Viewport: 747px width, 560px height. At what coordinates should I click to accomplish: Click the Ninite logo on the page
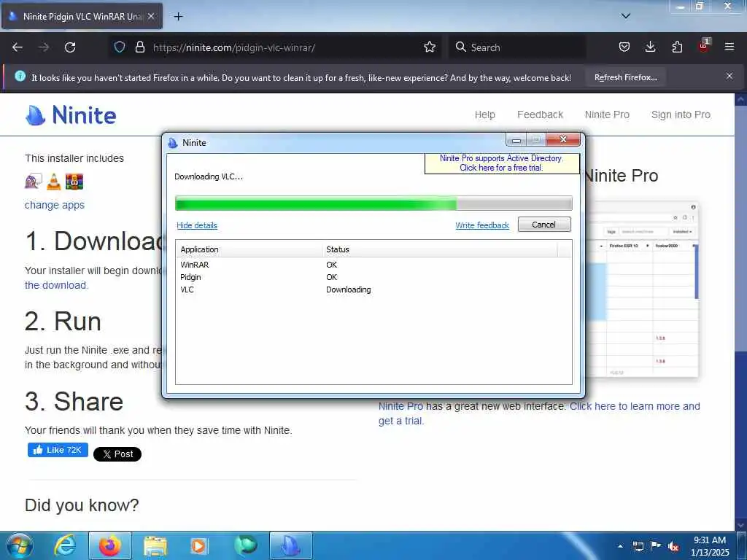tap(71, 114)
